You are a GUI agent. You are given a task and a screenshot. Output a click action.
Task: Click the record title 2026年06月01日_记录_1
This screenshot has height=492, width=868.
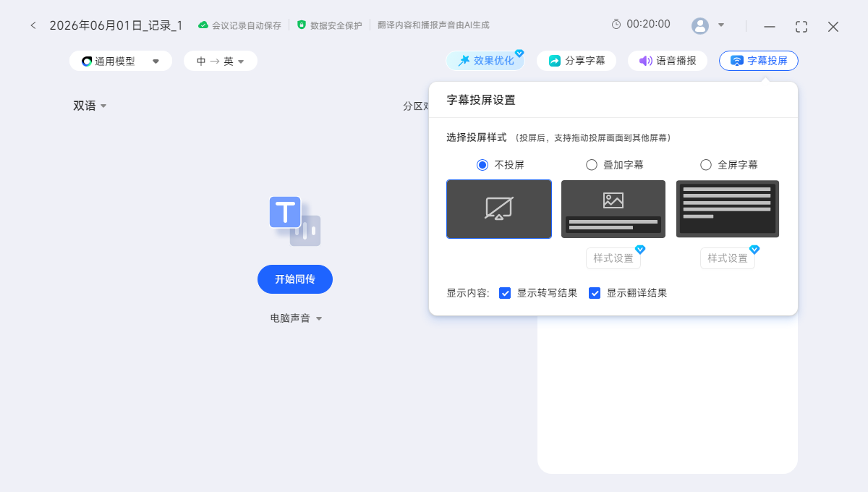[x=116, y=25]
